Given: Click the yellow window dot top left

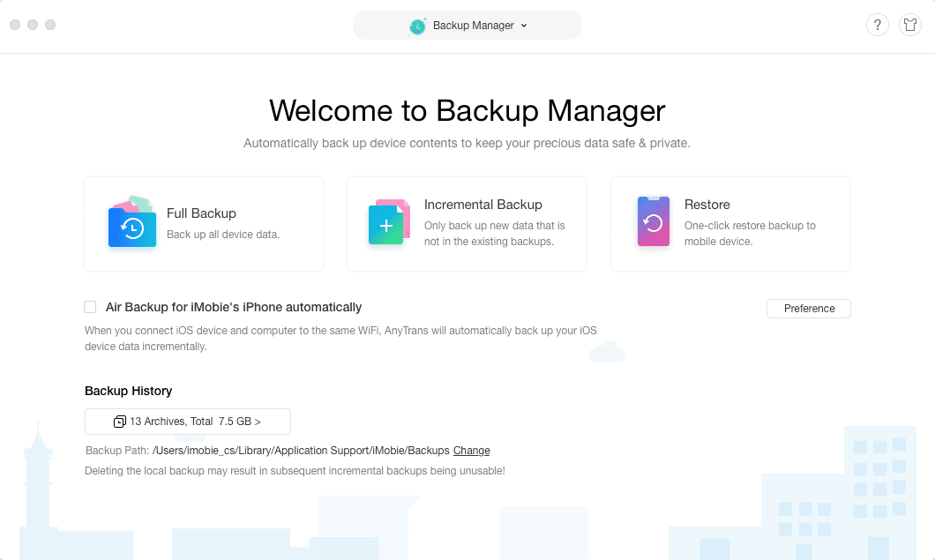Looking at the screenshot, I should point(33,25).
